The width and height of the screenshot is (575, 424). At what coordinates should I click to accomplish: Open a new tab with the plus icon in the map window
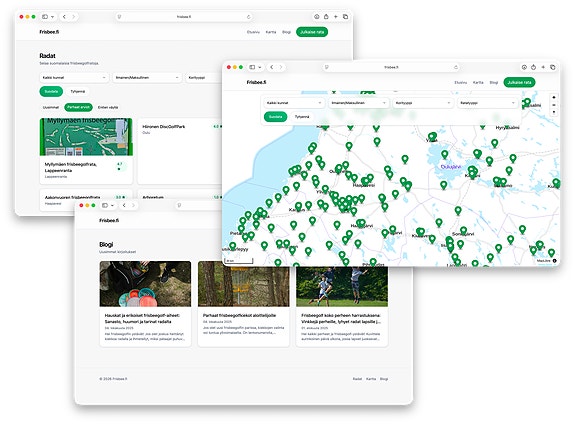(543, 67)
